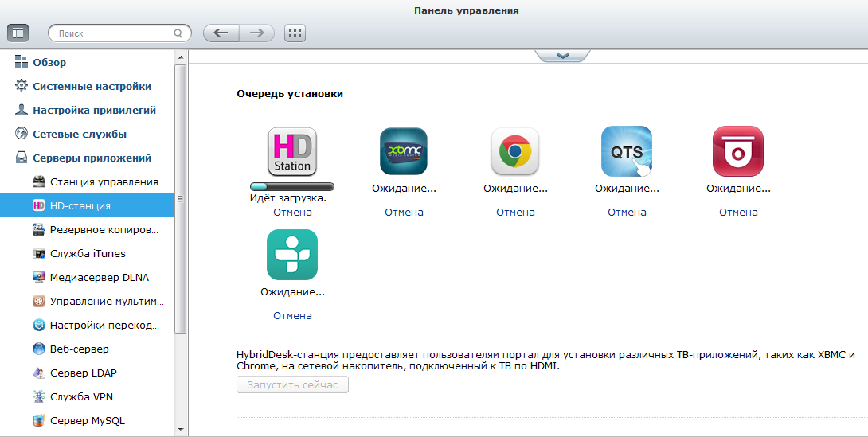This screenshot has height=437, width=868.
Task: Click the green TuneIn app icon
Action: (x=292, y=255)
